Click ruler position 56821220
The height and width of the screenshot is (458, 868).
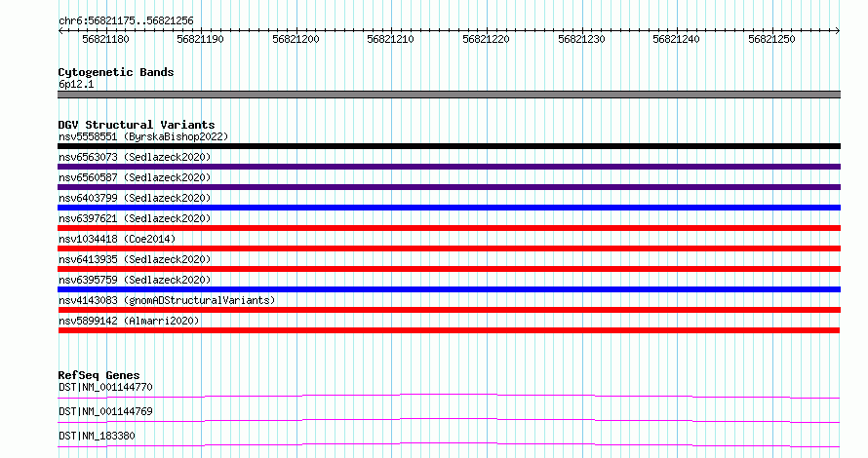coord(486,39)
